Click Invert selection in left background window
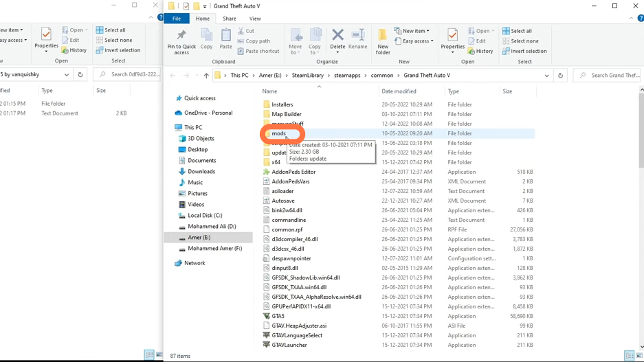 tap(118, 50)
